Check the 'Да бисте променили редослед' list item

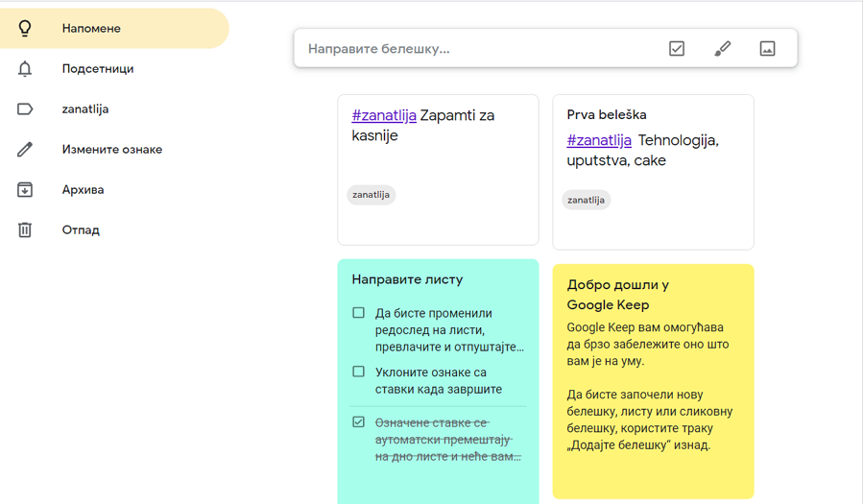pyautogui.click(x=358, y=313)
